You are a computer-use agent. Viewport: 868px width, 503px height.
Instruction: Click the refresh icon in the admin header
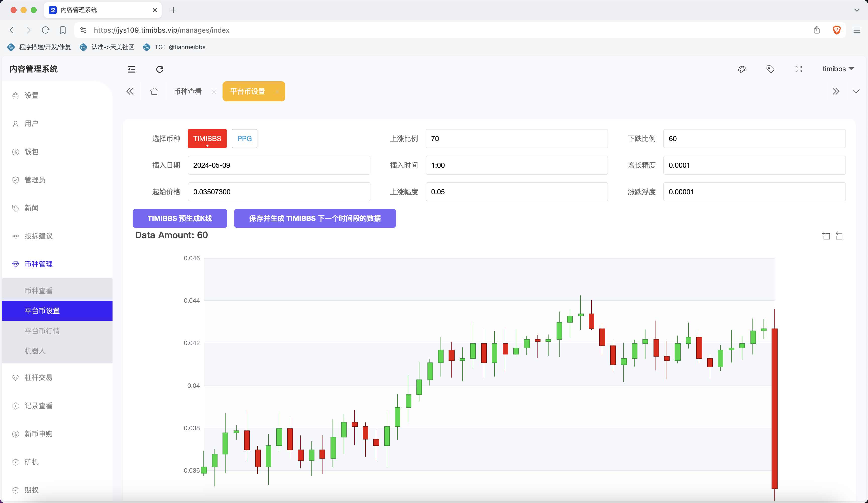[x=159, y=69]
